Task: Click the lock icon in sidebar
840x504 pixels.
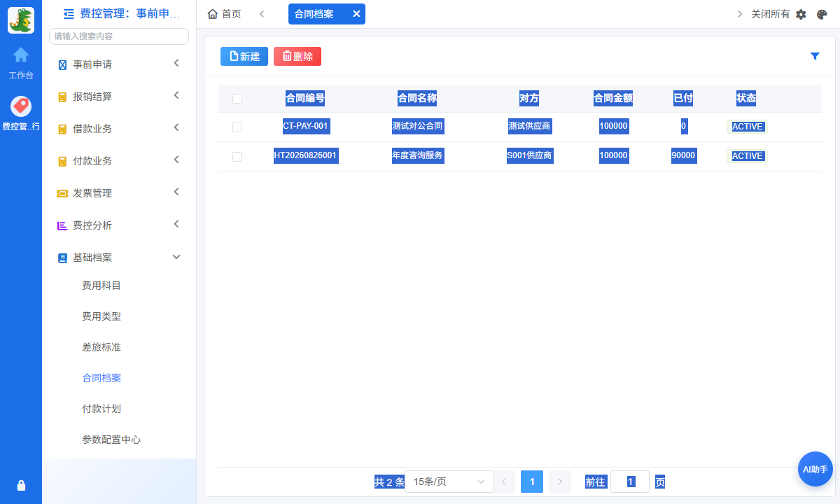Action: coord(21,485)
